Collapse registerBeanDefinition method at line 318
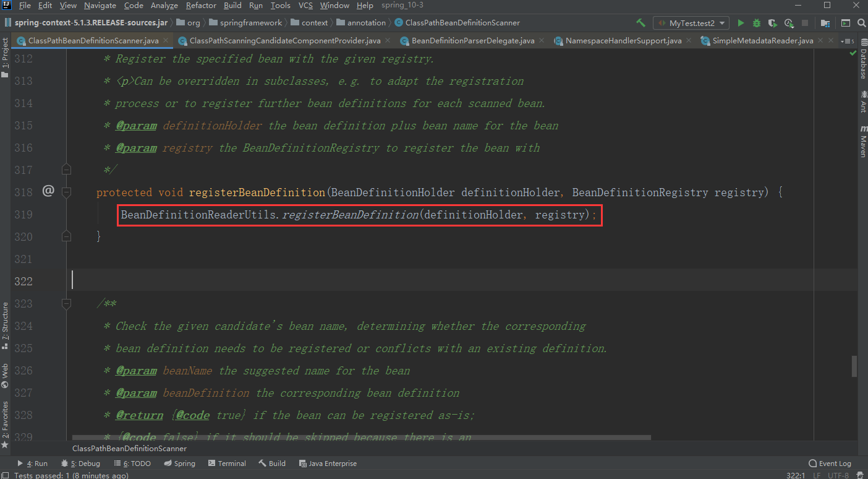 point(67,192)
